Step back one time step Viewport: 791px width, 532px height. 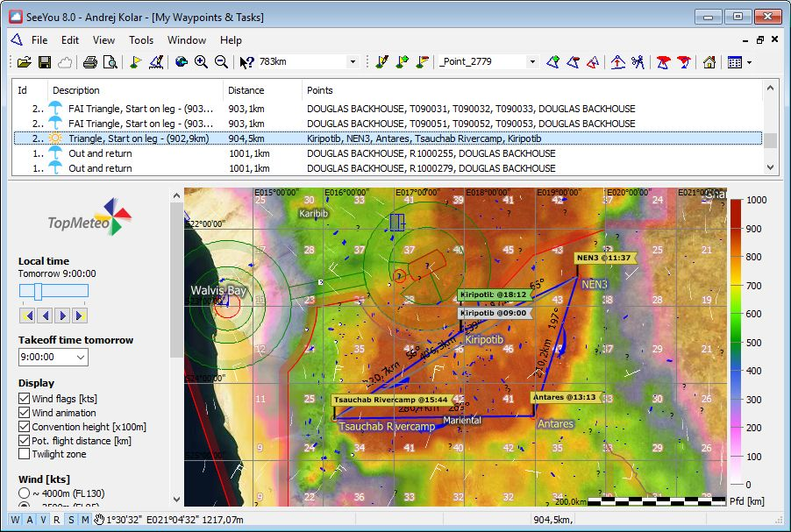click(x=45, y=316)
